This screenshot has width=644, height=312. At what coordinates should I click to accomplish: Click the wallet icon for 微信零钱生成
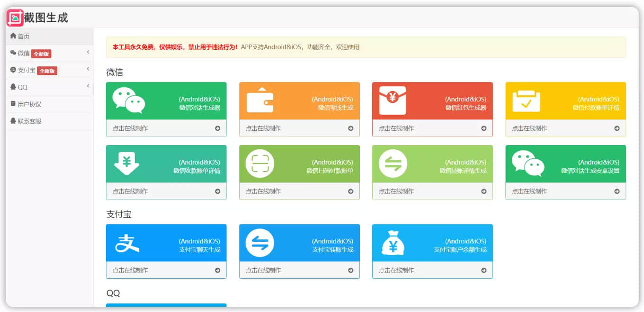click(x=259, y=101)
